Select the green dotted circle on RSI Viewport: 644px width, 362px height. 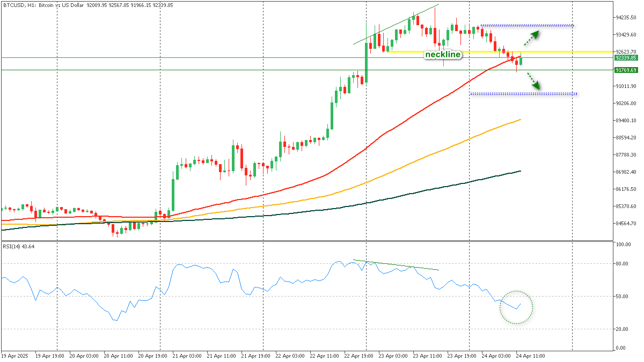point(516,307)
